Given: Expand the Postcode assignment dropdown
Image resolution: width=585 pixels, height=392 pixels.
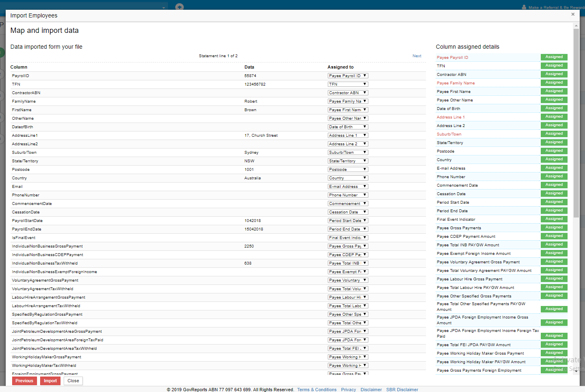Looking at the screenshot, I should point(348,170).
